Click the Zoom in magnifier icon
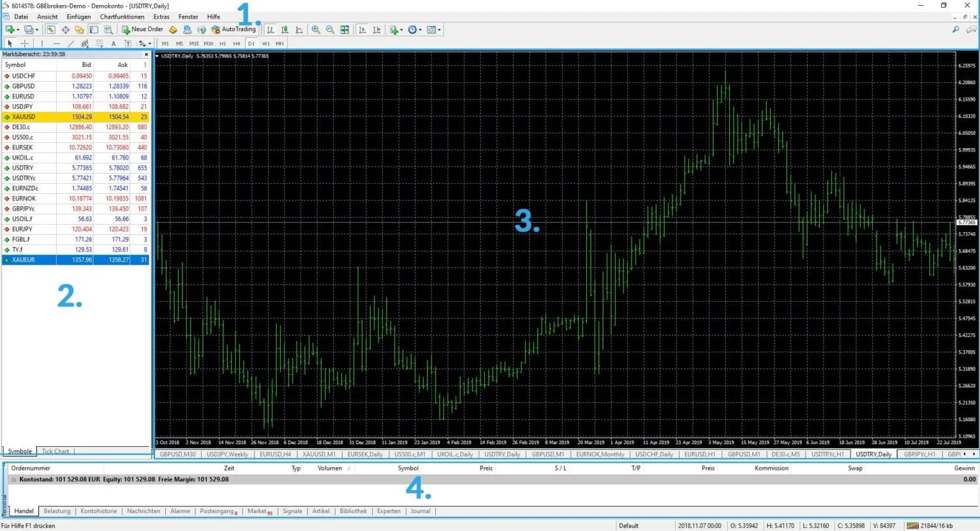This screenshot has width=980, height=531. 316,29
